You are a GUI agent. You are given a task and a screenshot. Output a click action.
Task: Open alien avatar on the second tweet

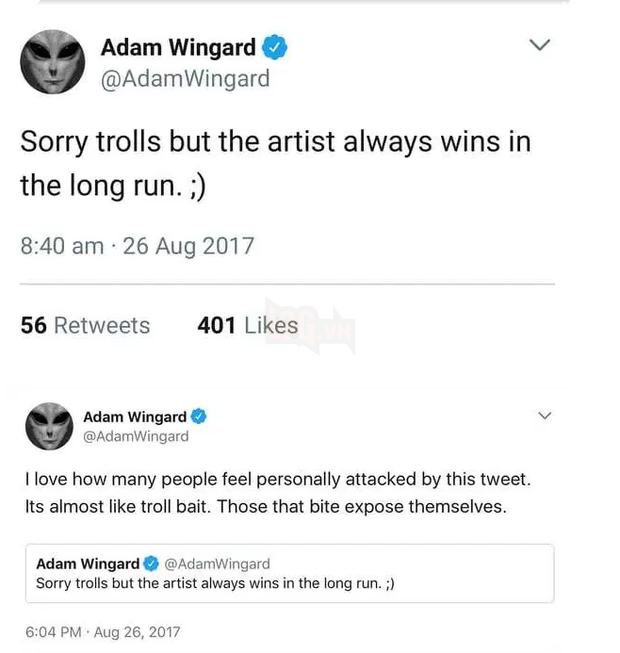49,426
